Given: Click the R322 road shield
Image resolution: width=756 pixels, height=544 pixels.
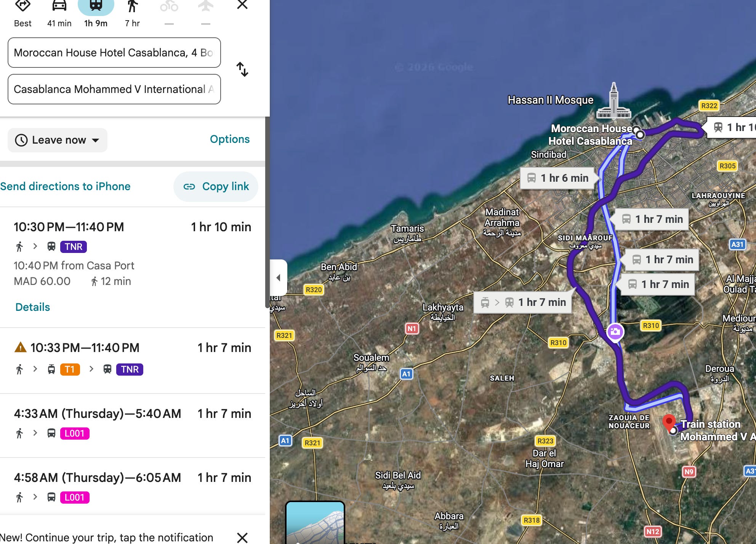Looking at the screenshot, I should tap(709, 106).
